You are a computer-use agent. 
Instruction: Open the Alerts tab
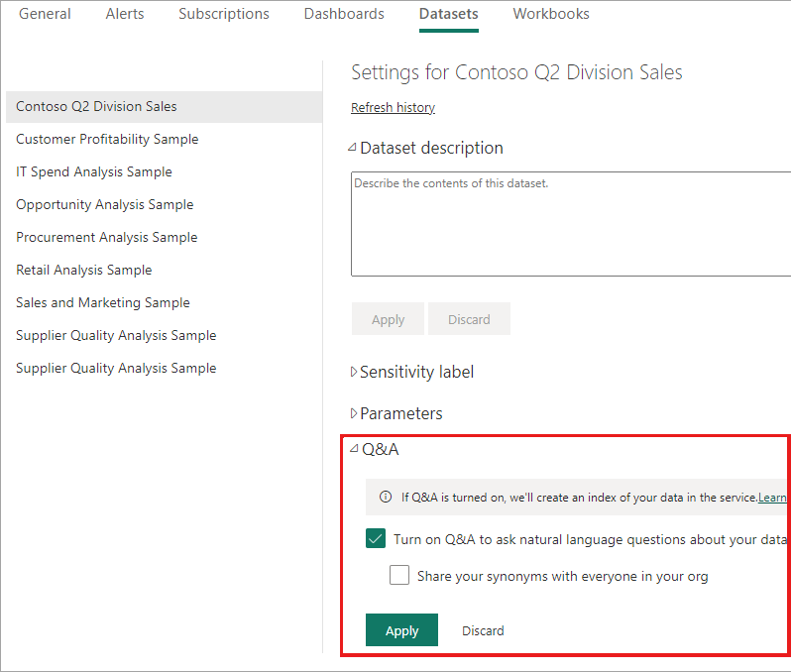point(125,14)
